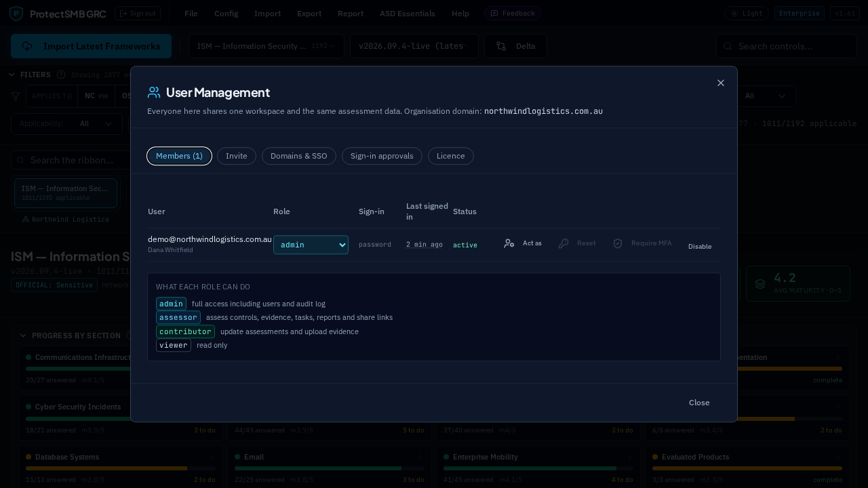Click the Delta compare button
This screenshot has height=488, width=868.
[515, 46]
